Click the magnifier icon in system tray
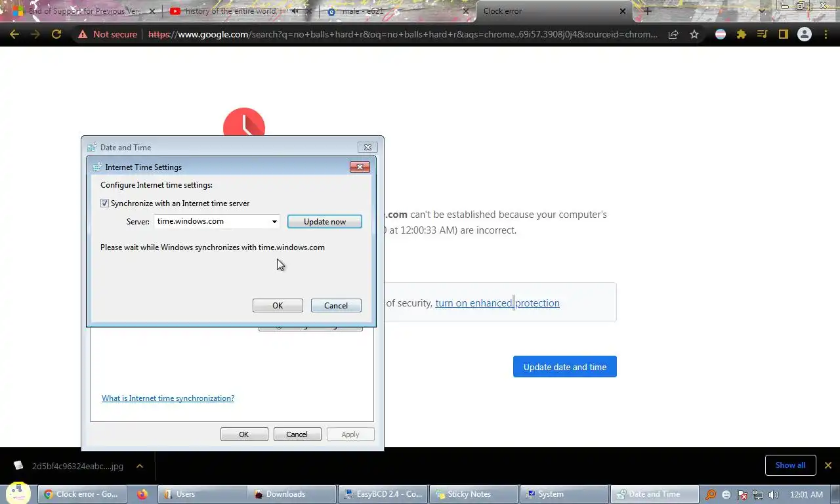The width and height of the screenshot is (840, 504). tap(711, 495)
